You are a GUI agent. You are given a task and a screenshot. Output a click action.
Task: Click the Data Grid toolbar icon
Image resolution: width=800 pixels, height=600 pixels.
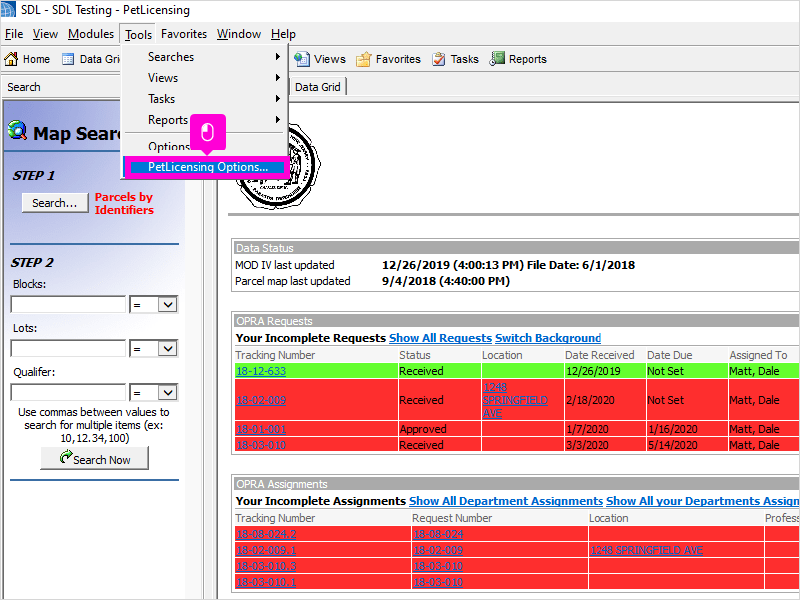coord(68,59)
